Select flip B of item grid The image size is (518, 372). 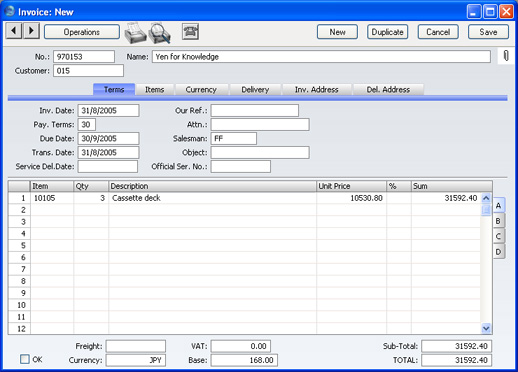tap(498, 221)
